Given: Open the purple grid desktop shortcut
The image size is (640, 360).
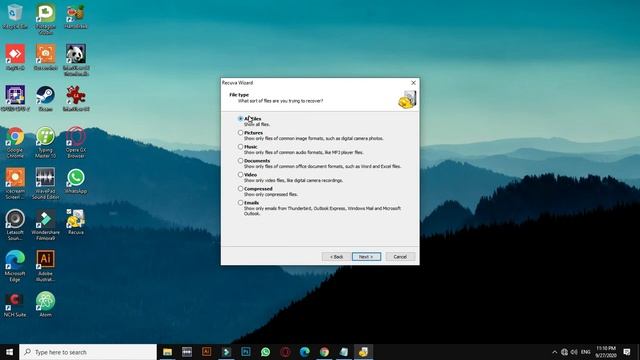Looking at the screenshot, I should (15, 98).
